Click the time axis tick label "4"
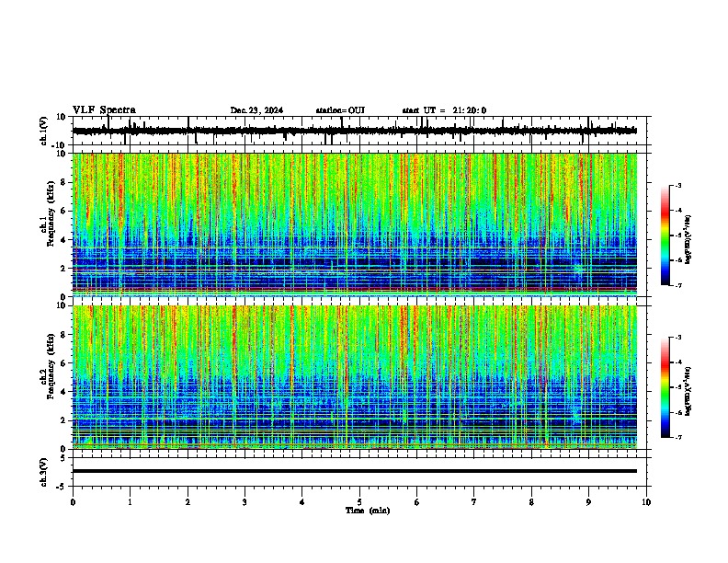The height and width of the screenshot is (563, 728). tap(302, 502)
